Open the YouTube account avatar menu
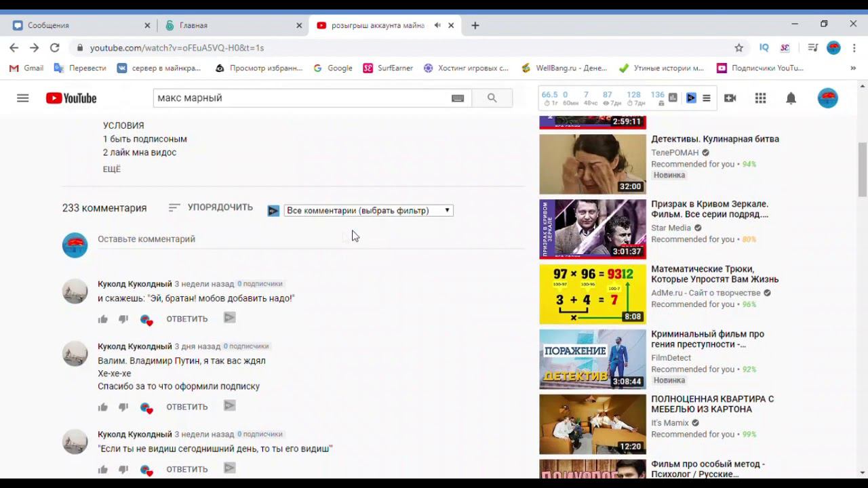 827,98
